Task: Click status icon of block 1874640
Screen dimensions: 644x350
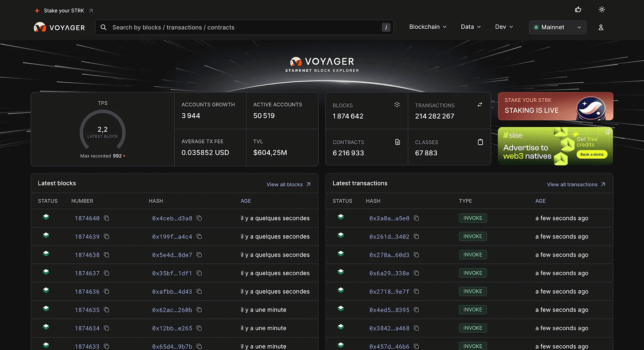Action: 46,217
